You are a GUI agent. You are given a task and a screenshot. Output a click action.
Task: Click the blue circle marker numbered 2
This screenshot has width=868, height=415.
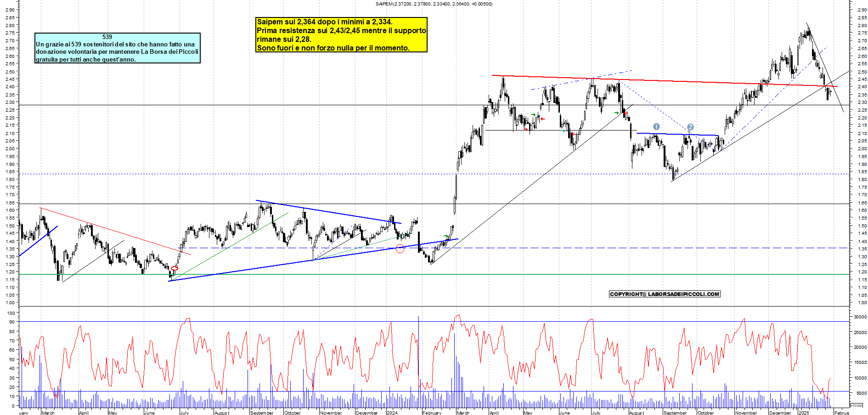(x=690, y=127)
